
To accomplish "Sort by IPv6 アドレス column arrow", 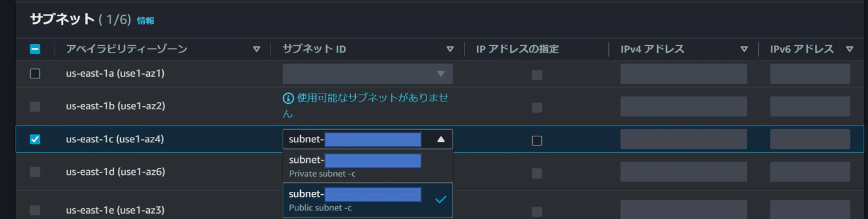I will [x=850, y=49].
